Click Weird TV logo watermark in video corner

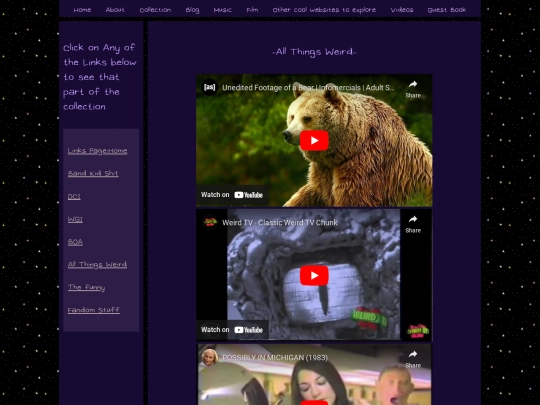(418, 331)
